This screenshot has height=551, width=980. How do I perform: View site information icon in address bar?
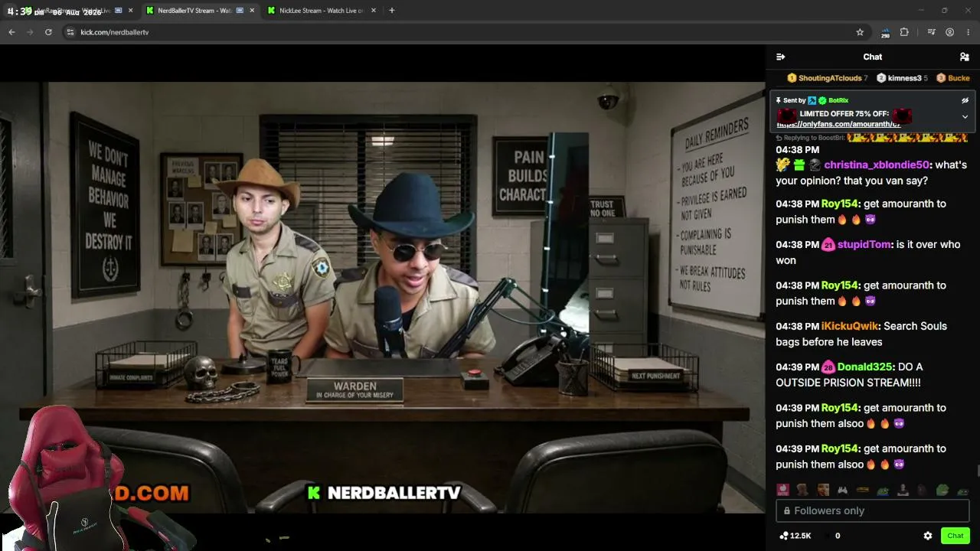[70, 32]
